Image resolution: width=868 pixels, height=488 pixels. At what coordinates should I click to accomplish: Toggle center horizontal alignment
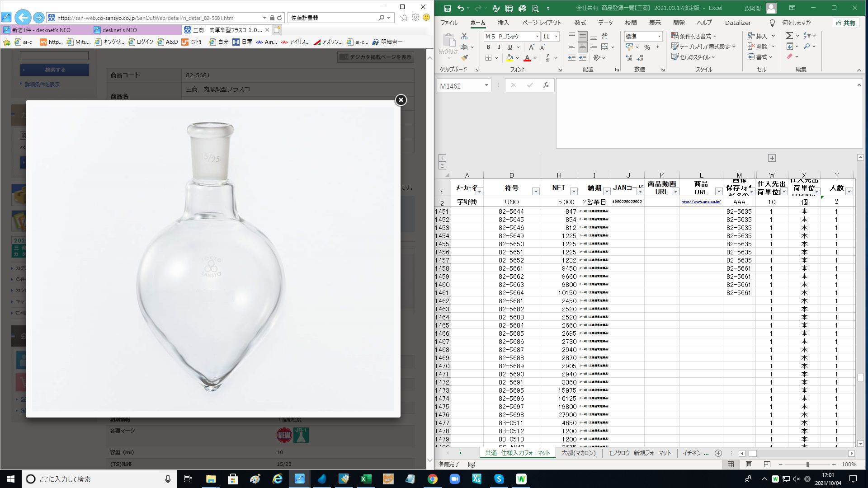click(583, 47)
